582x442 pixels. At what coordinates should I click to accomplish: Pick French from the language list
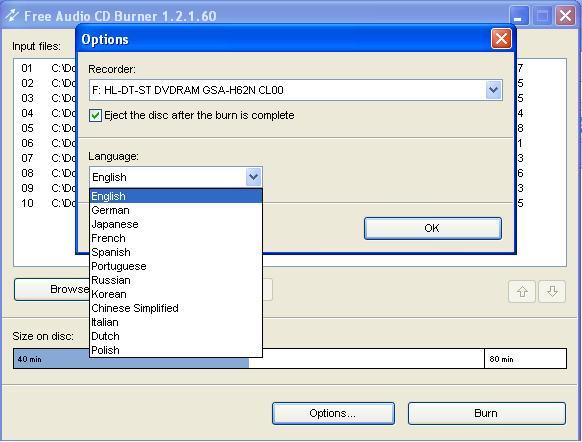(x=176, y=238)
